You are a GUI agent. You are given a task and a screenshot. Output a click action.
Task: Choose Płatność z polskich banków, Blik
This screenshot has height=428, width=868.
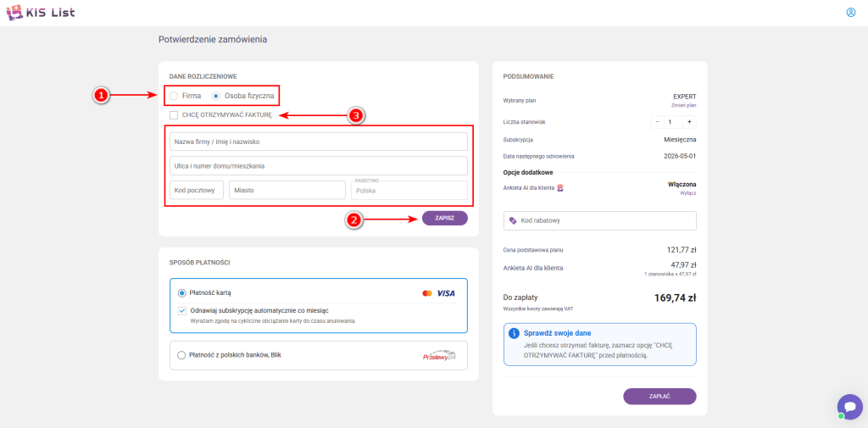[x=181, y=355]
